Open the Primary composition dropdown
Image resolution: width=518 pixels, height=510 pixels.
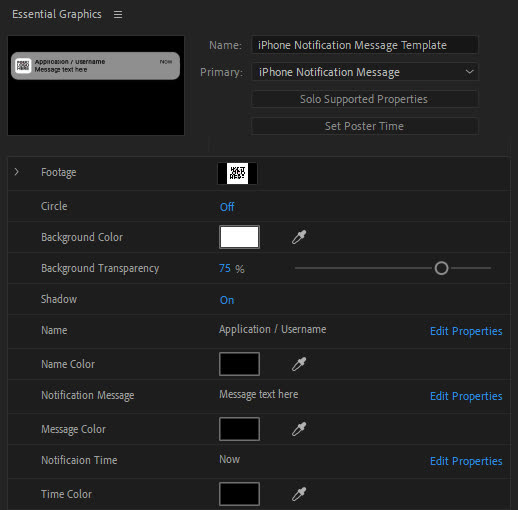coord(365,72)
